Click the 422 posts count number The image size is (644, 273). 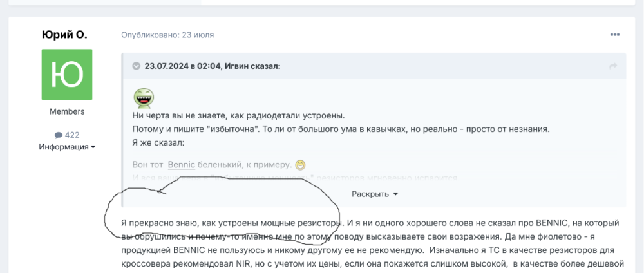(x=72, y=135)
